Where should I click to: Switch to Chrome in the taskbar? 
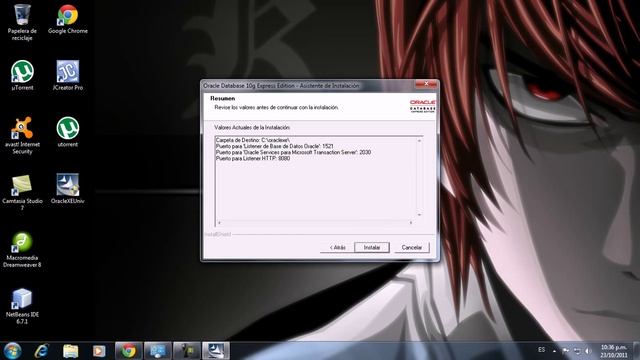[x=129, y=351]
